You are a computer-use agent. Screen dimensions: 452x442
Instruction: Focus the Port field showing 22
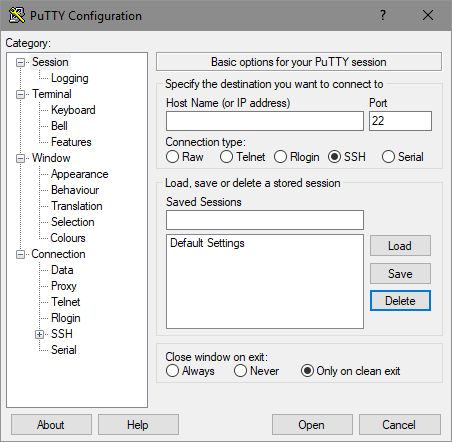coord(400,121)
